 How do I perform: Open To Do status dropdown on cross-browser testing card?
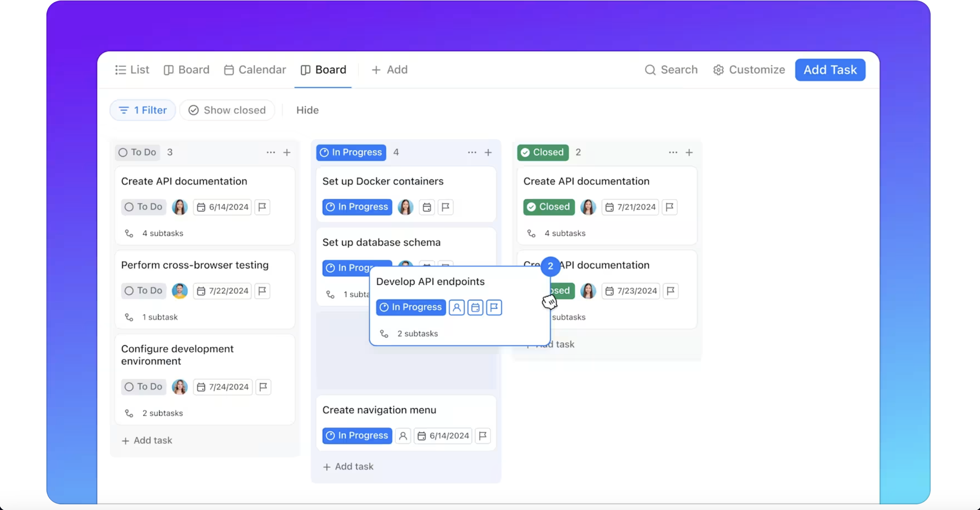coord(143,291)
